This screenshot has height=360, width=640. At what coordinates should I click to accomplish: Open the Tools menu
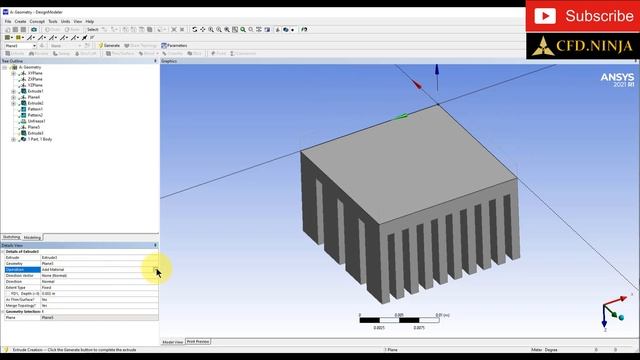53,21
